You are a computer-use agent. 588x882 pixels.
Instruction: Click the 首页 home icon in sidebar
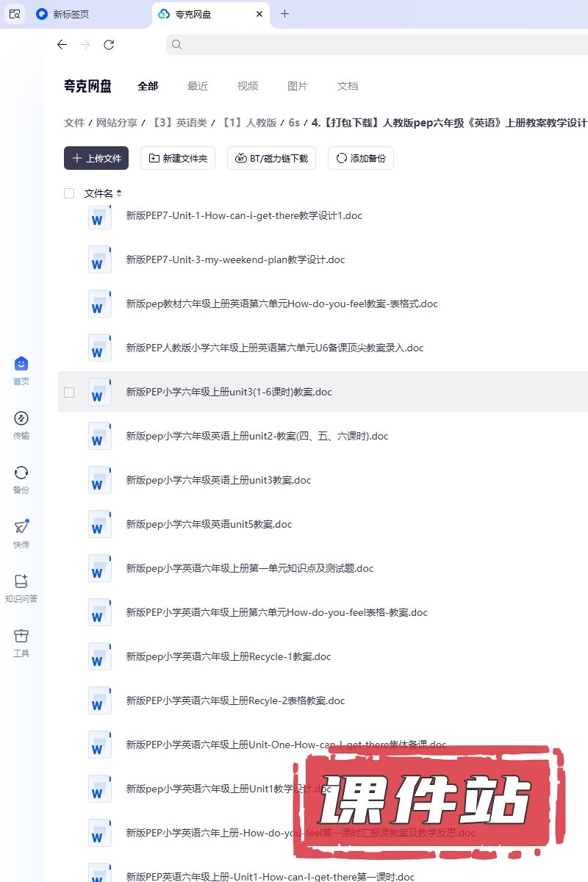[x=21, y=365]
